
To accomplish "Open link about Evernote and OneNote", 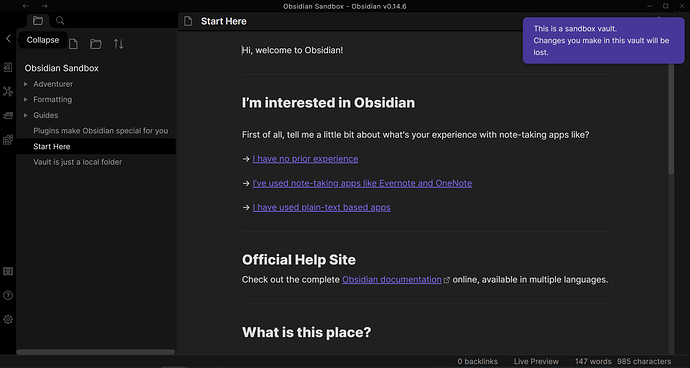I will coord(362,183).
